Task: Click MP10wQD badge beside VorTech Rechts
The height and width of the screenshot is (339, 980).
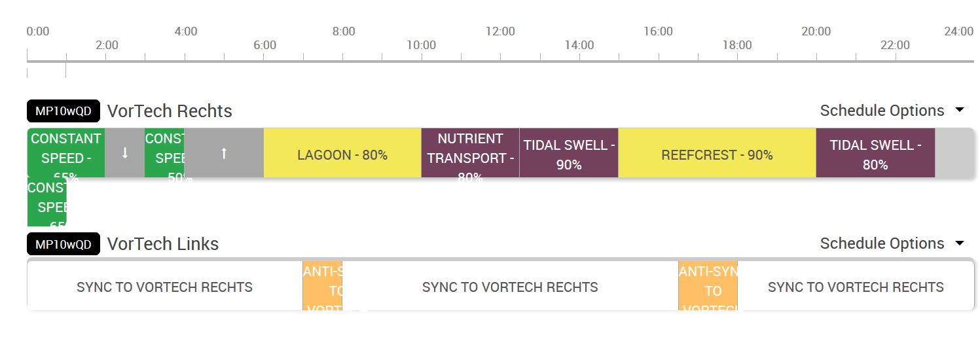Action: tap(64, 111)
